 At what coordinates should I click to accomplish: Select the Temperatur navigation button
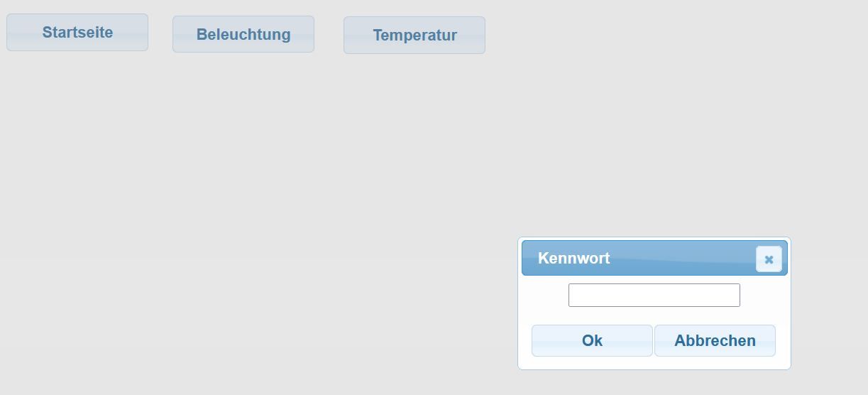[x=414, y=36]
